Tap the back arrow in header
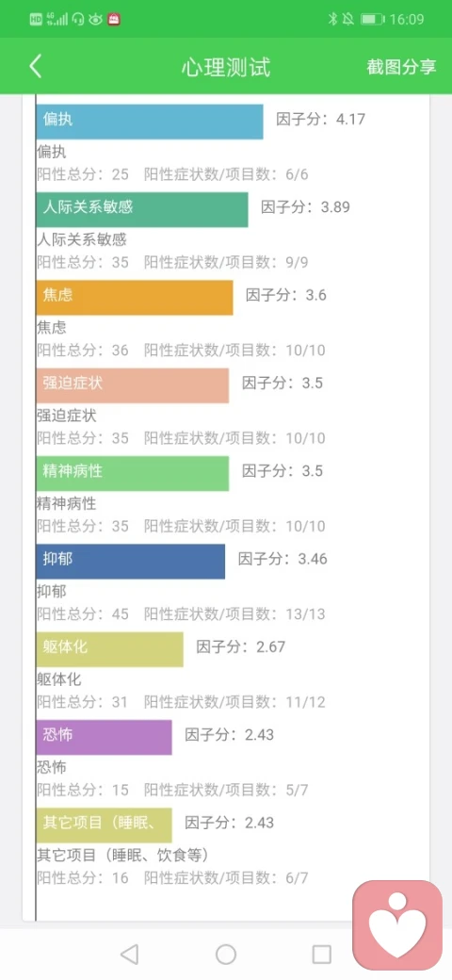The image size is (452, 980). tap(36, 66)
